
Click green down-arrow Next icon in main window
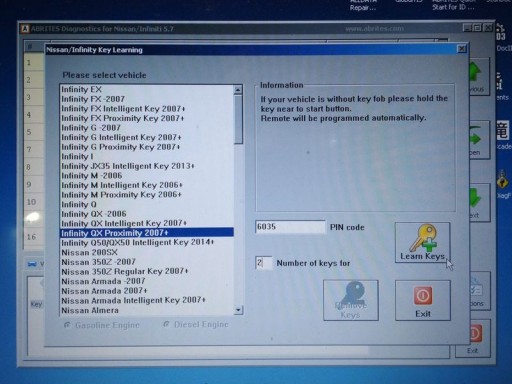(x=475, y=197)
